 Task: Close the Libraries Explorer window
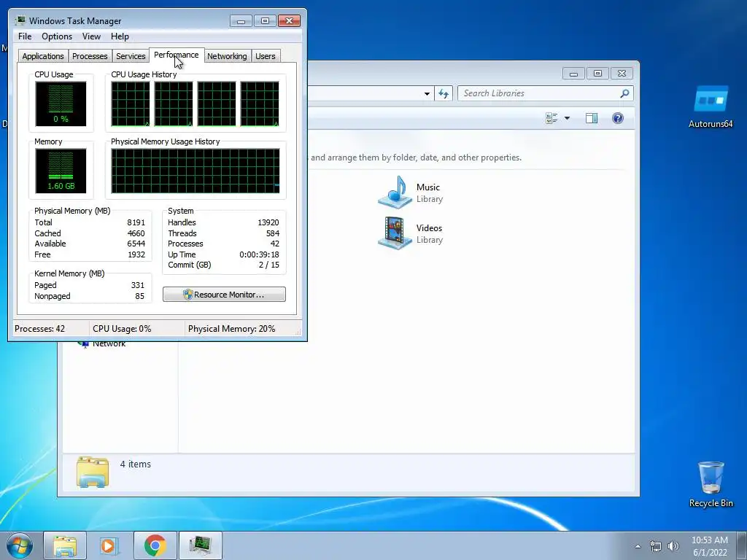click(x=622, y=74)
